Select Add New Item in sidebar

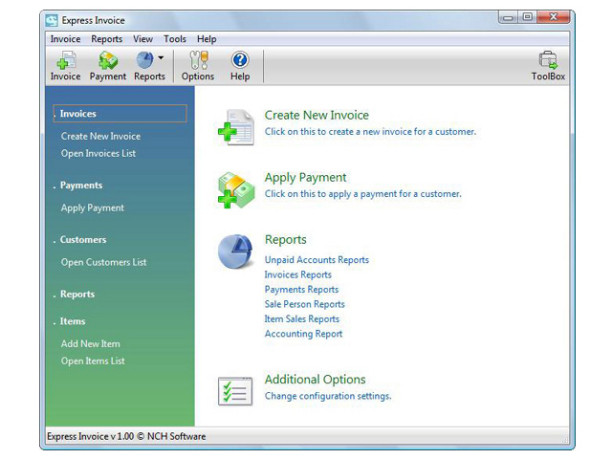point(91,344)
